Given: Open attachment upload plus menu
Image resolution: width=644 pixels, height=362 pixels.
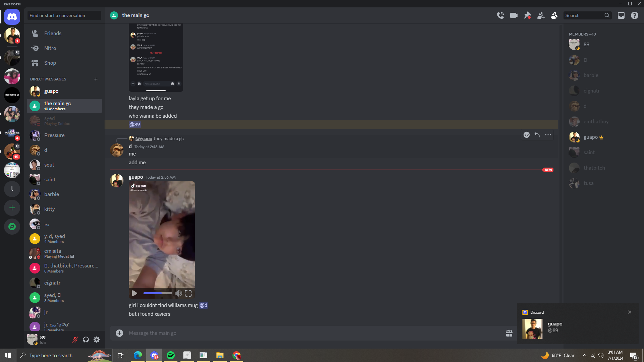Looking at the screenshot, I should [119, 333].
